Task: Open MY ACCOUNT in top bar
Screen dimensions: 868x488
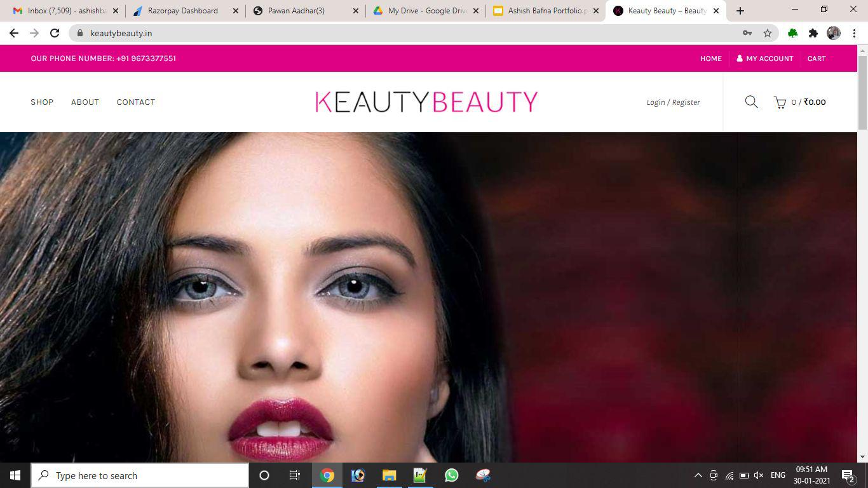Action: tap(765, 58)
